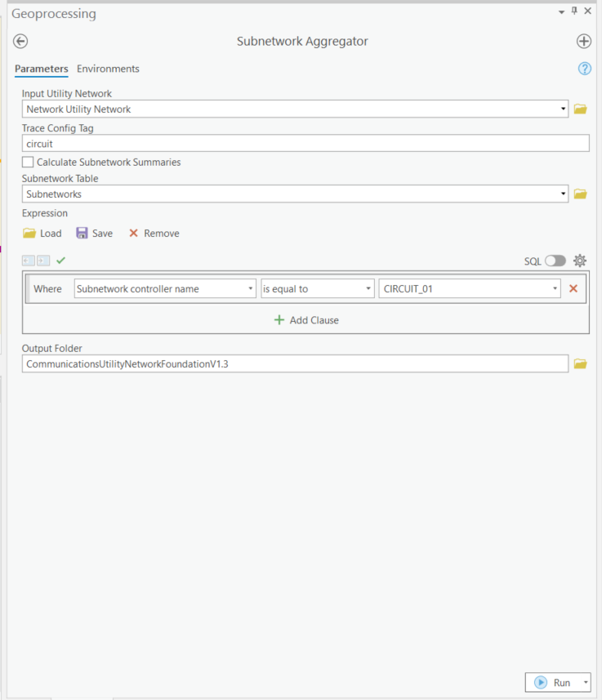Delete the Where clause with red X
The image size is (602, 700).
[x=573, y=288]
